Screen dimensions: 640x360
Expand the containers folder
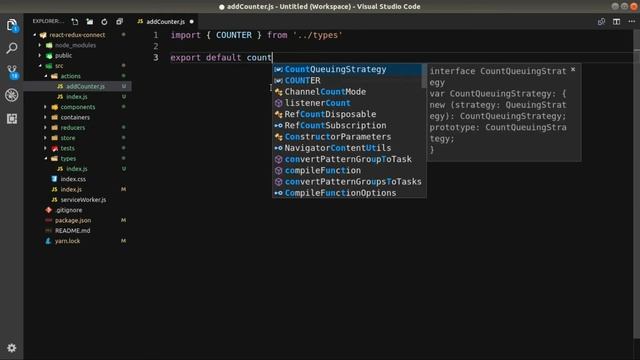(x=46, y=118)
